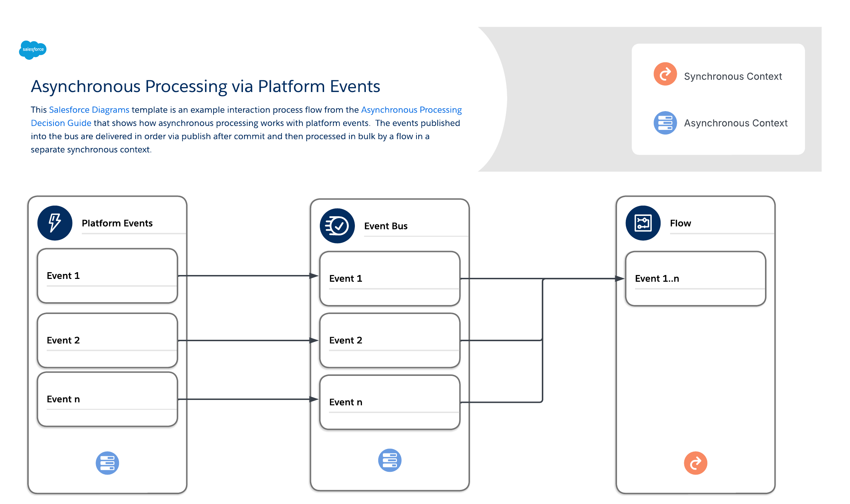
Task: Select Event 1 box in Platform Events
Action: pos(107,276)
